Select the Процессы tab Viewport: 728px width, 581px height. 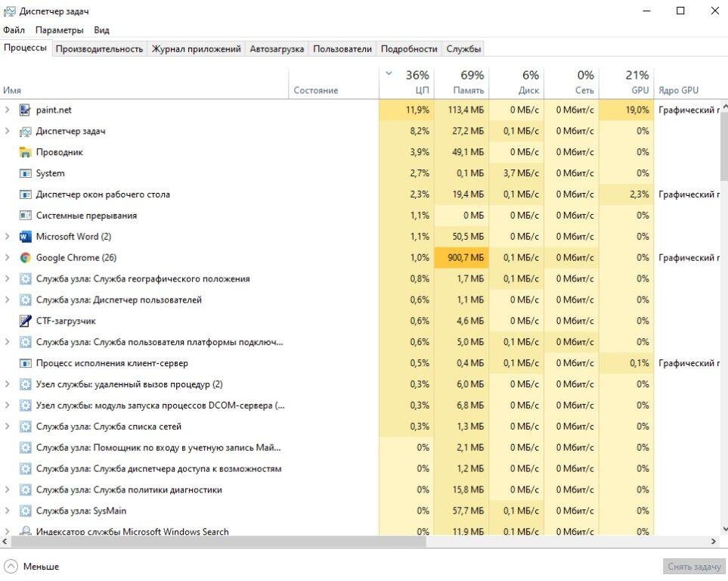[26, 48]
